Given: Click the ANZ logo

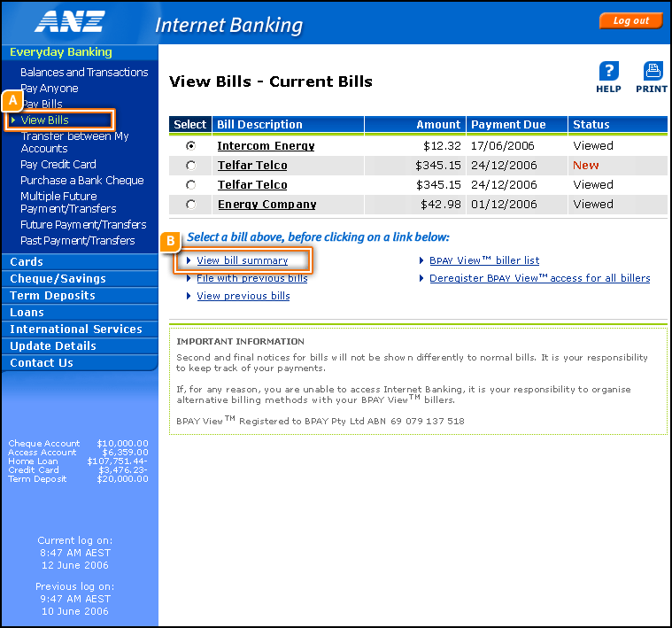Looking at the screenshot, I should (70, 21).
